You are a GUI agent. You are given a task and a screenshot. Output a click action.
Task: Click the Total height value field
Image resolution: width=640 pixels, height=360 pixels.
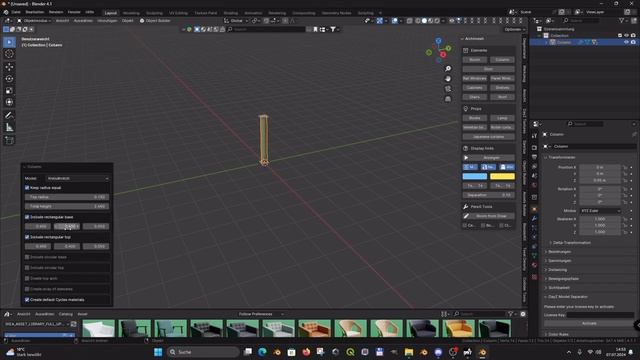coord(67,207)
